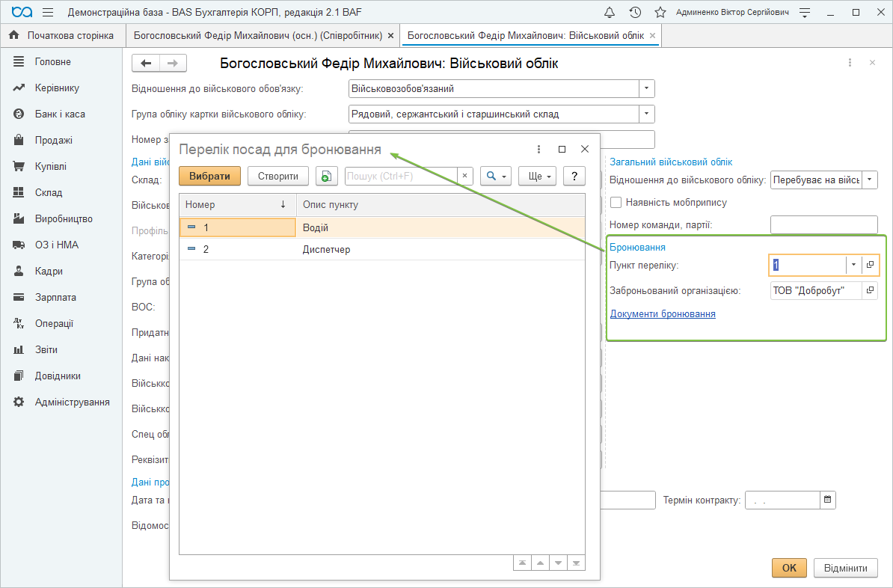Expand the search options magnifier dropdown
Viewport: 893px width, 588px height.
(x=495, y=176)
